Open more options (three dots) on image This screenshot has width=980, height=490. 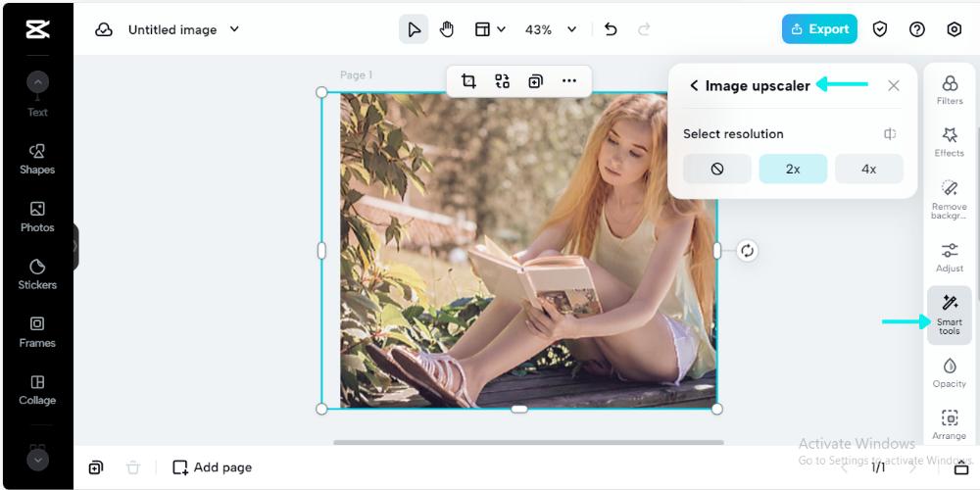click(568, 80)
